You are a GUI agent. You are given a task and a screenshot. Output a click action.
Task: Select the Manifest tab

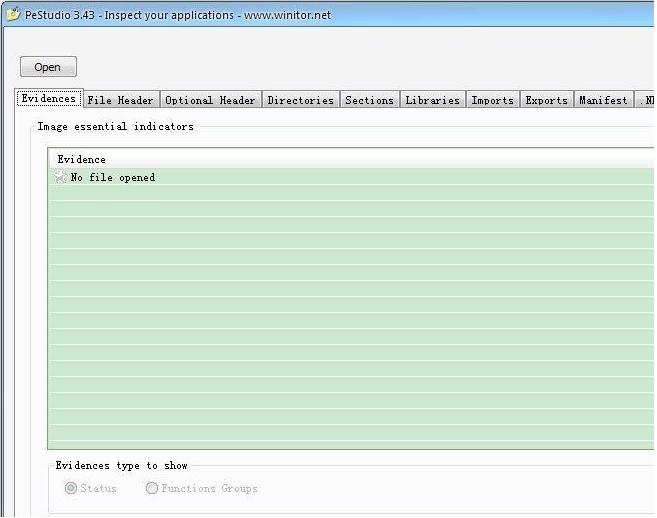pyautogui.click(x=603, y=100)
